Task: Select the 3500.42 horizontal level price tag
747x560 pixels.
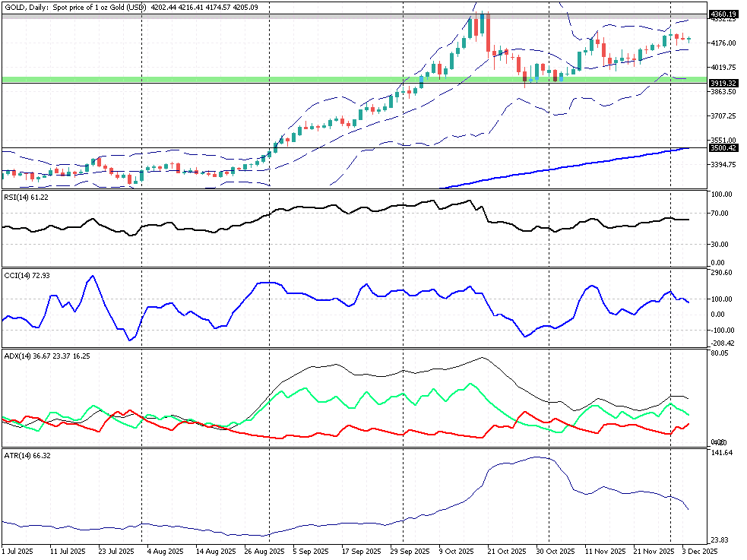Action: [x=722, y=150]
